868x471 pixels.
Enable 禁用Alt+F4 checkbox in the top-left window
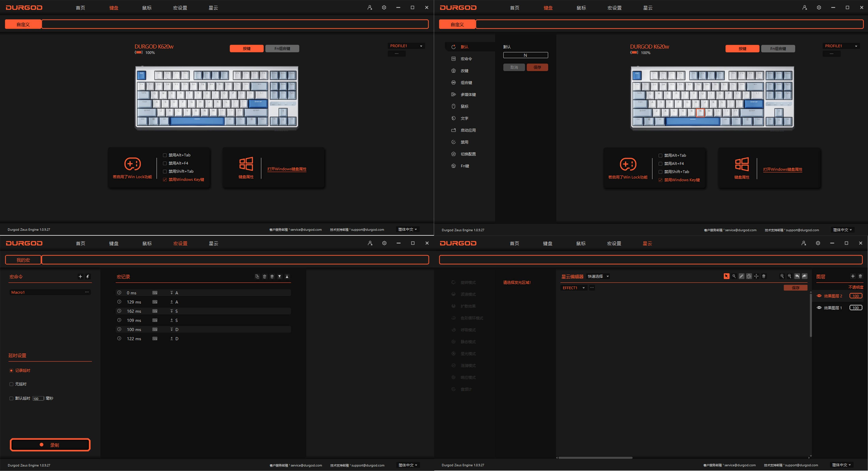pyautogui.click(x=165, y=163)
